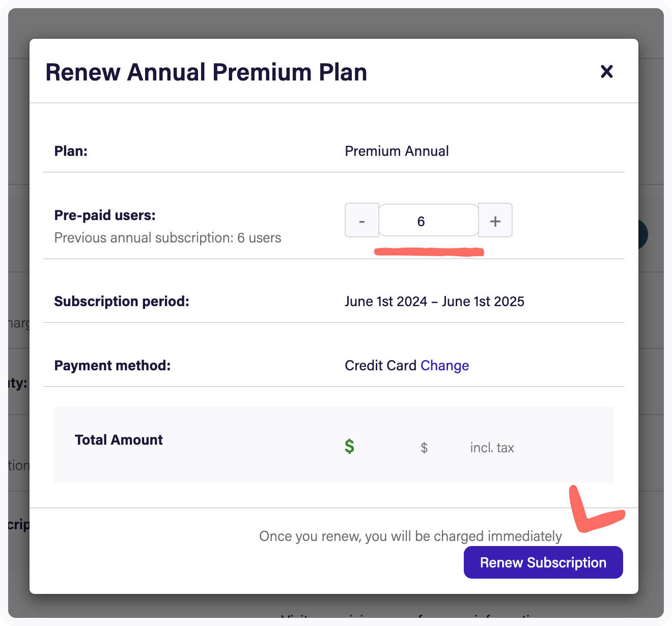672x626 pixels.
Task: Close the Renew Annual Premium Plan dialog
Action: 606,72
